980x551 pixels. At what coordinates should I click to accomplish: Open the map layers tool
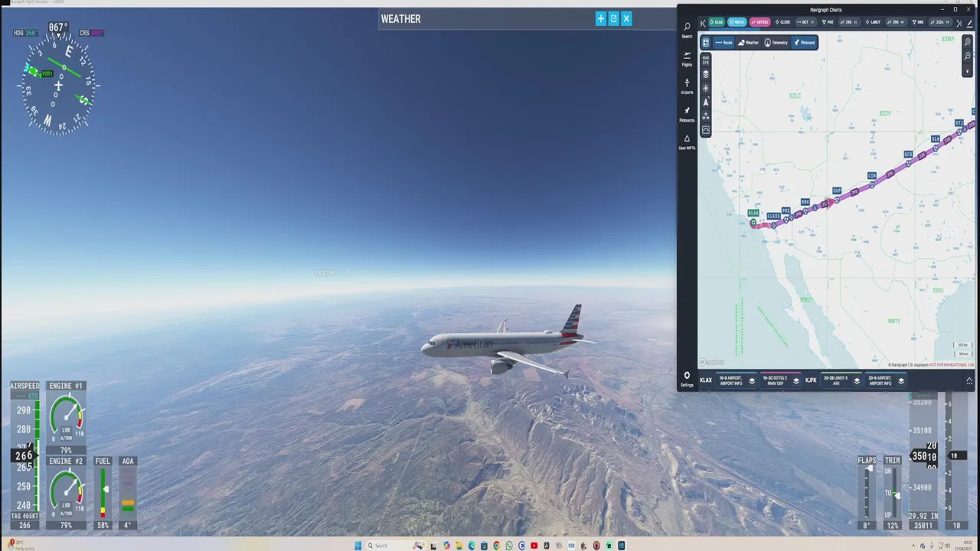[706, 74]
